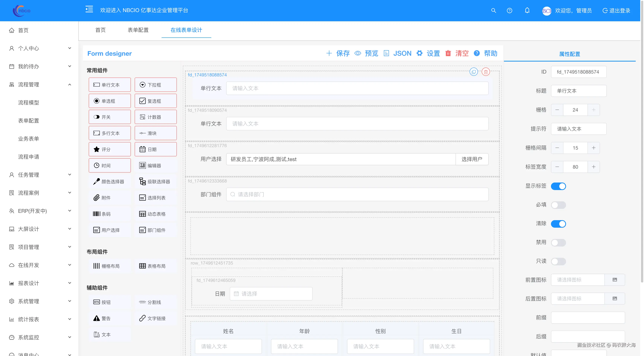Image resolution: width=644 pixels, height=356 pixels.
Task: Select the 颜色选择器 color picker component
Action: coord(110,182)
